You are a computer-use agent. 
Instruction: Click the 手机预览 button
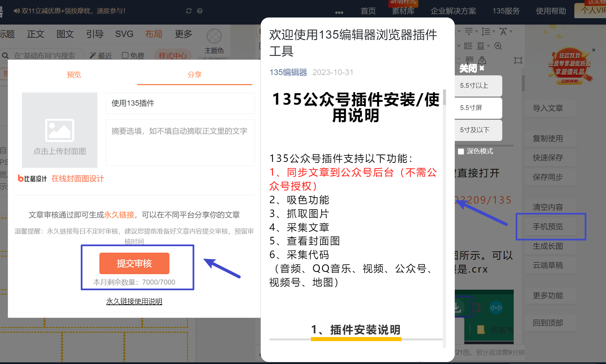(550, 227)
